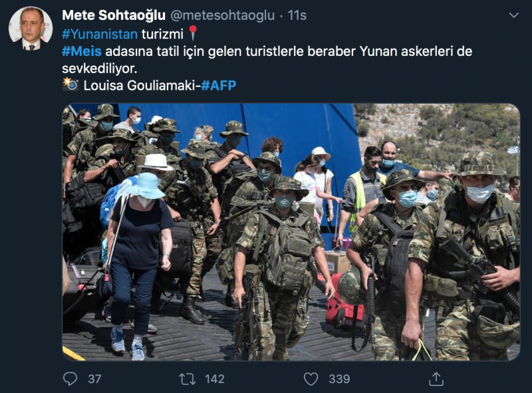
Task: View the 37 replies count
Action: [x=94, y=379]
